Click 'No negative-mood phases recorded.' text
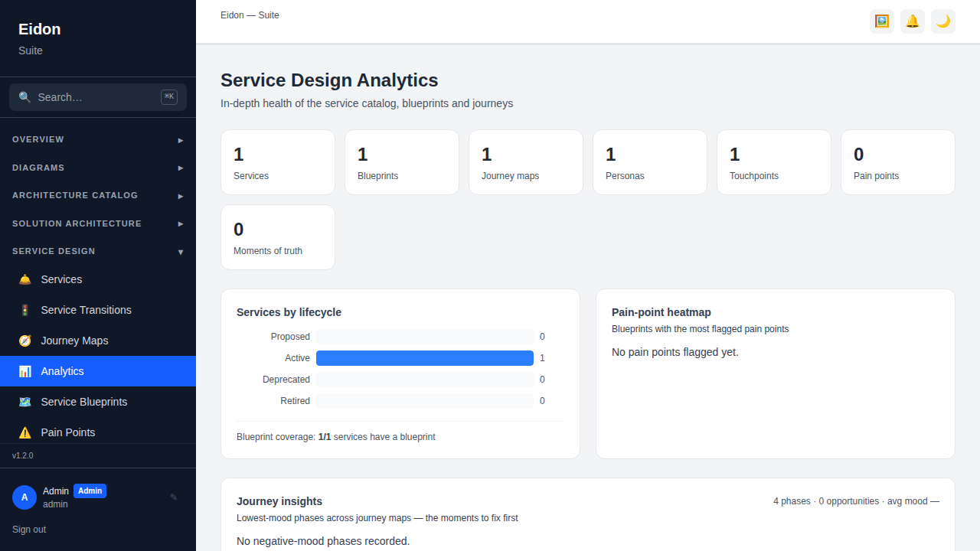 [x=323, y=541]
